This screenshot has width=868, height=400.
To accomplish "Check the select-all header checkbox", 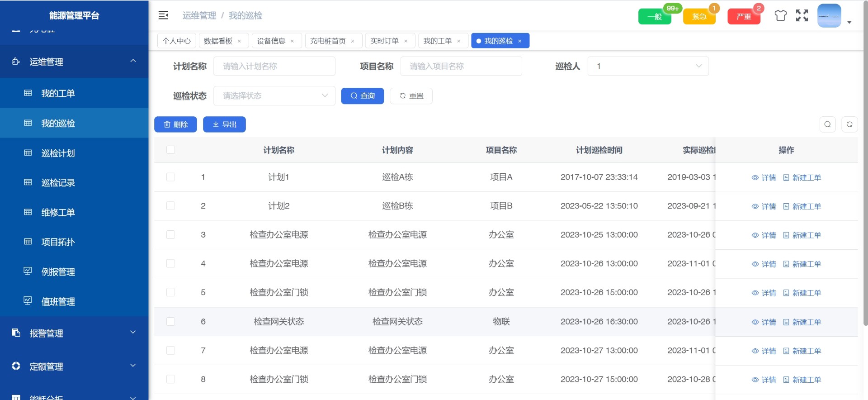I will tap(170, 150).
